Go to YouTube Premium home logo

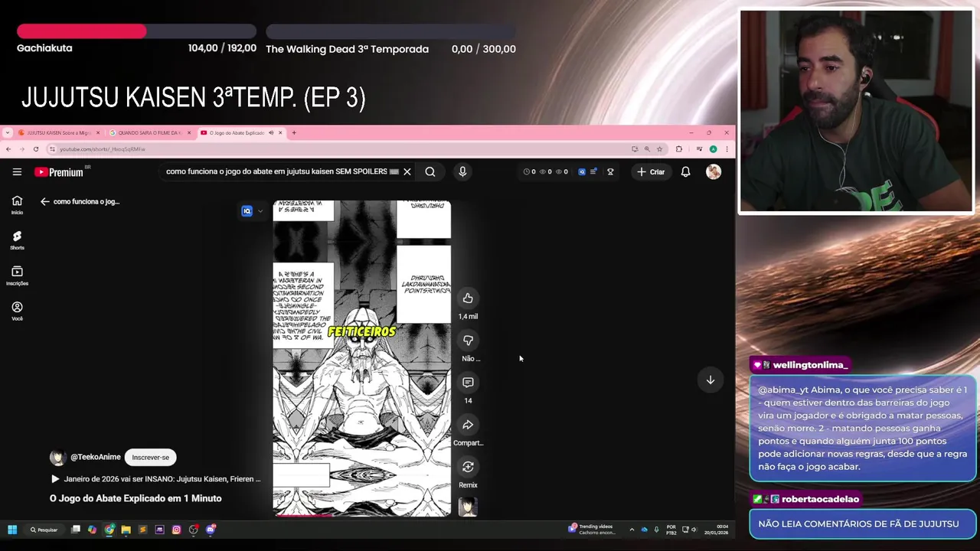(x=59, y=172)
